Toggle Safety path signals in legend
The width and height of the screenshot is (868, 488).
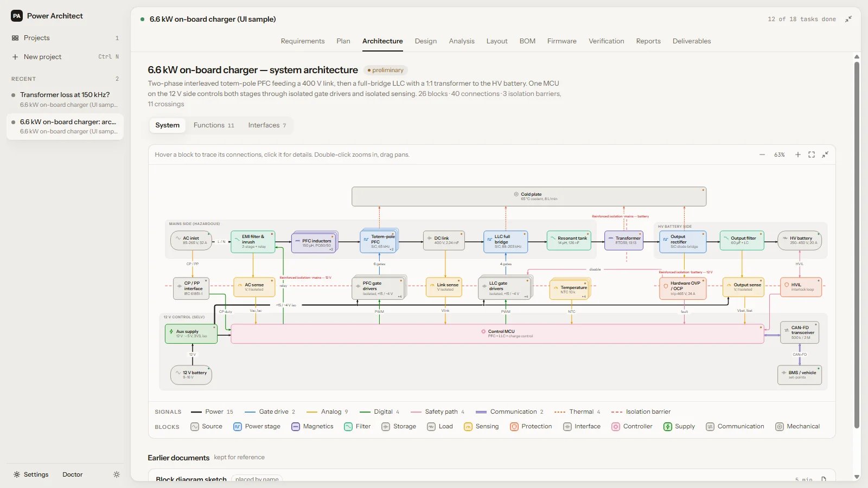click(438, 412)
